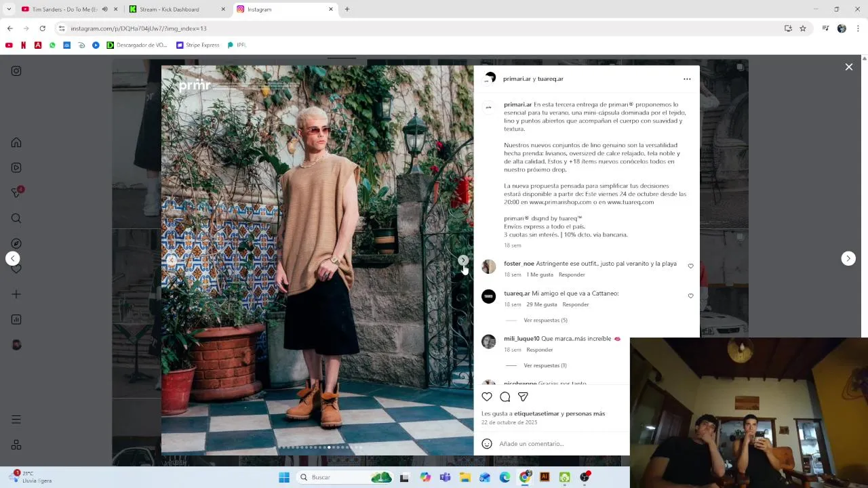Open tuareq.ar profile in post header

(551, 79)
